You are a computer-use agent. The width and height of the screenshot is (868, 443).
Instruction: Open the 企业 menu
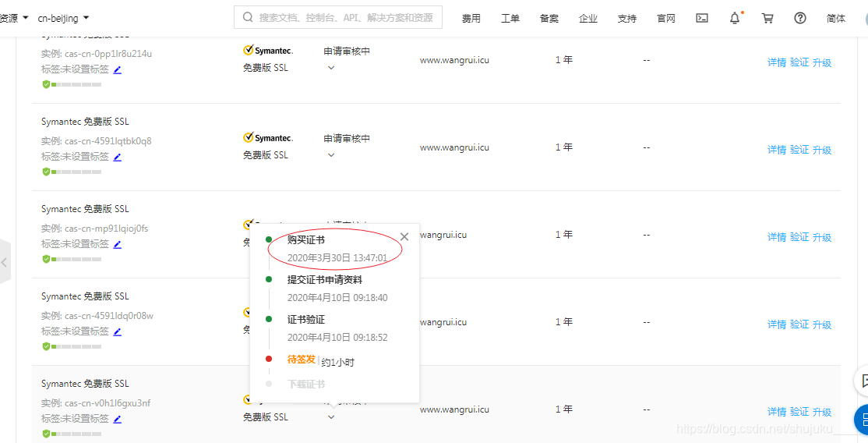click(x=588, y=18)
